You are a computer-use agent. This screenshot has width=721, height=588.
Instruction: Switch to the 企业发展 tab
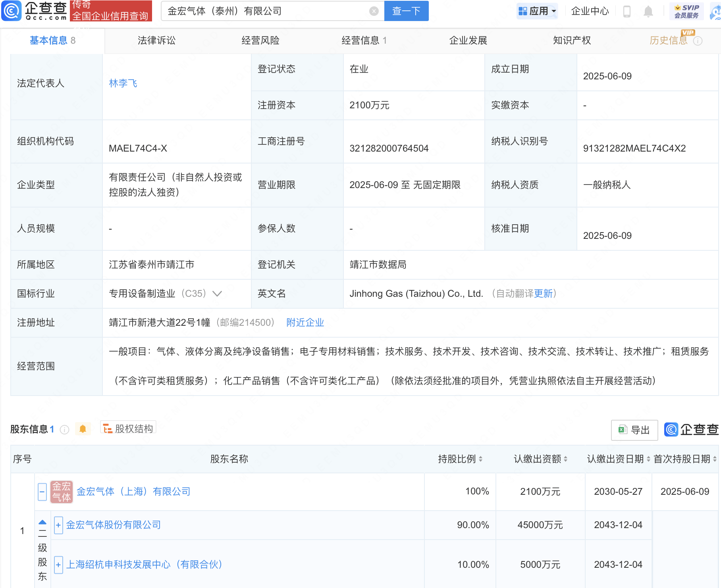coord(468,40)
